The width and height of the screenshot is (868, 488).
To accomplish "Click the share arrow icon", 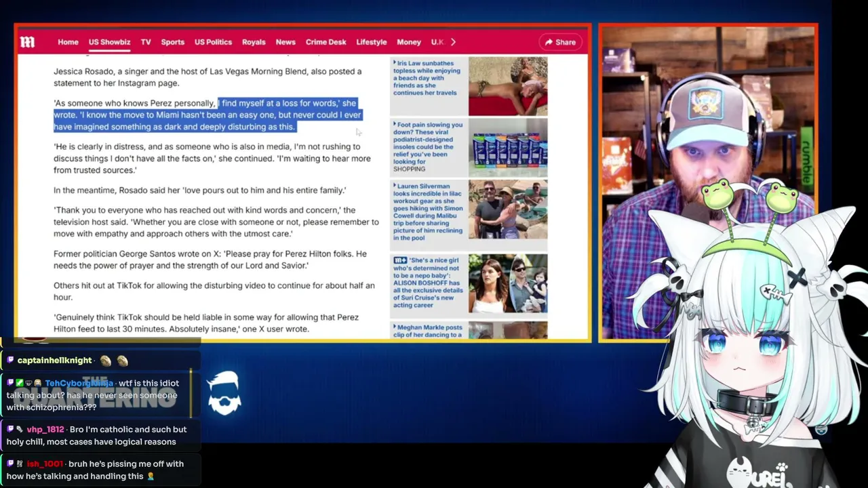I will (x=549, y=42).
